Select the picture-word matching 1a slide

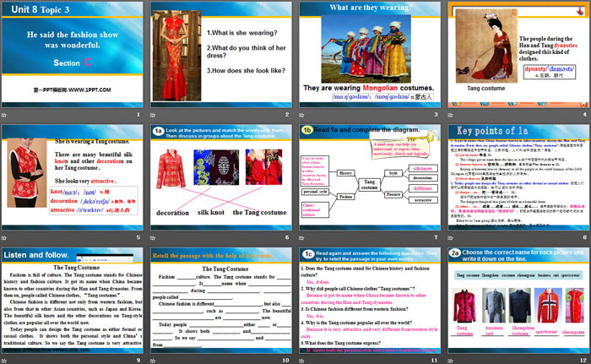click(x=220, y=176)
